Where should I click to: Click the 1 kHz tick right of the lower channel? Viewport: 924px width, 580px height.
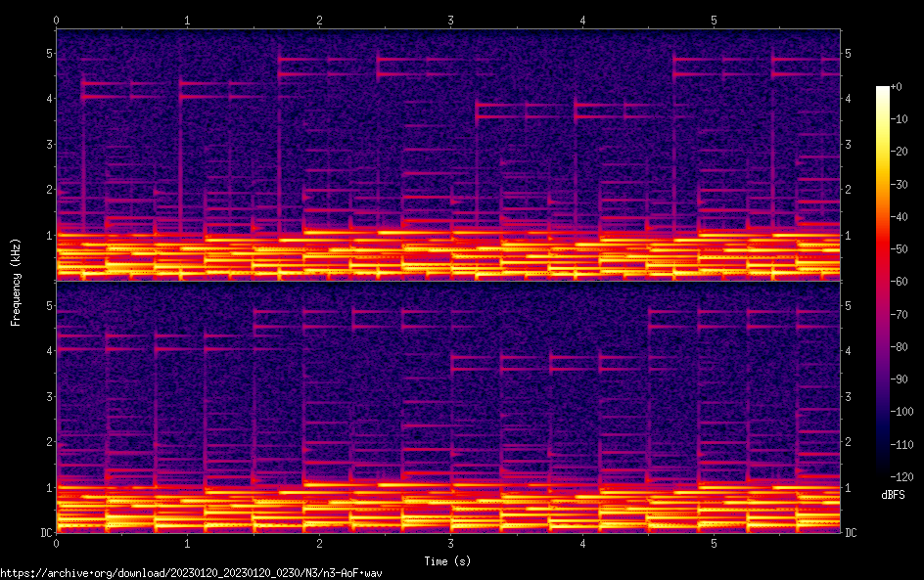tap(849, 487)
